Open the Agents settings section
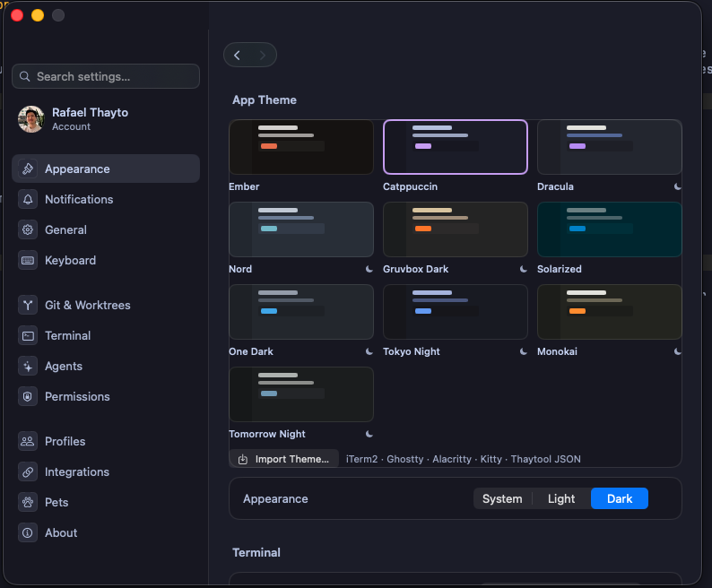712x588 pixels. point(106,366)
